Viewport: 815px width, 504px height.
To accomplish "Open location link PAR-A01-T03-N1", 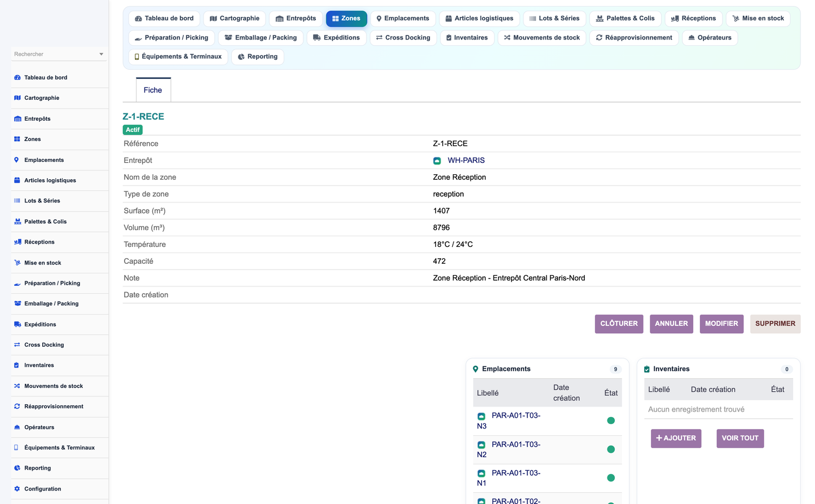I will pyautogui.click(x=509, y=478).
